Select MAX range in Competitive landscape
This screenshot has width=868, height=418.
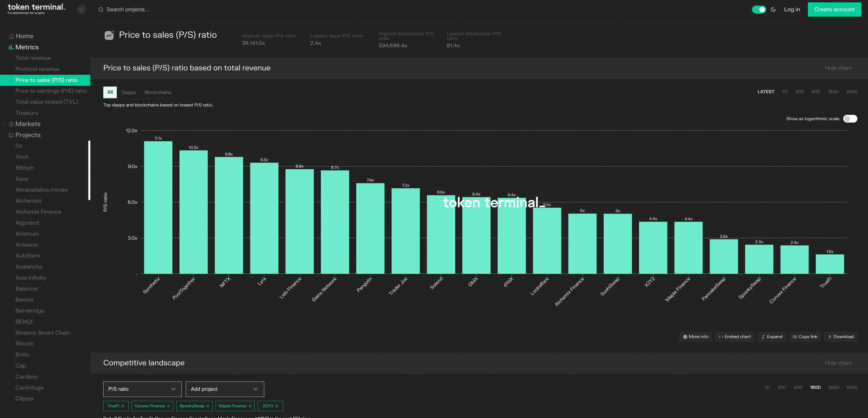point(852,388)
